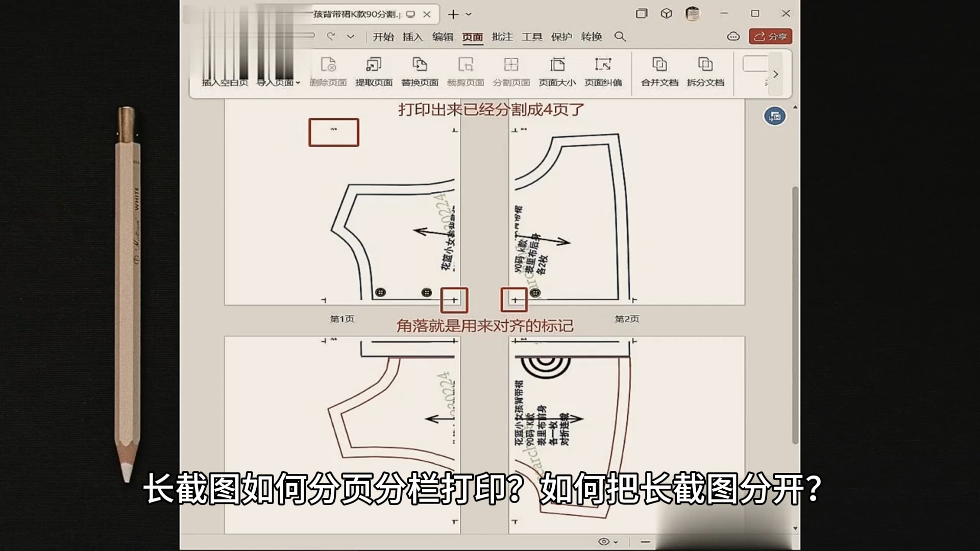
Task: Expand the 导入页面 (import page) dropdown arrow
Action: 298,83
